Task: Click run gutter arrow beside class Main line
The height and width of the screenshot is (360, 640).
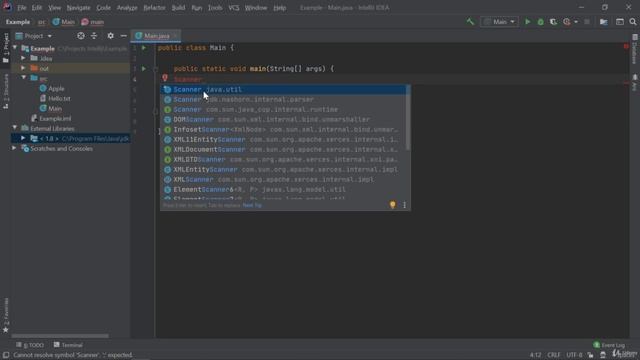Action: tap(144, 48)
